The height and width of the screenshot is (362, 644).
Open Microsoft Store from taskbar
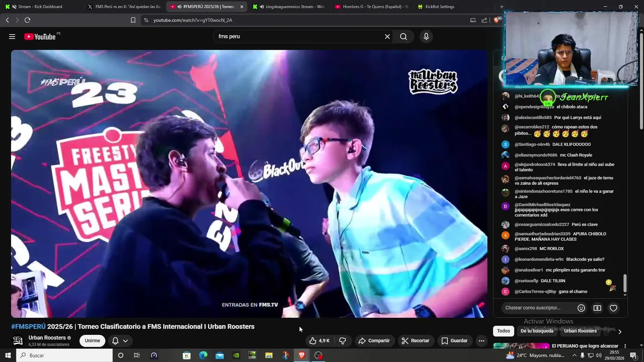click(x=187, y=355)
